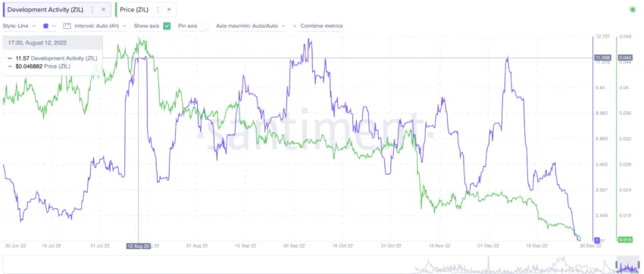Expand the Style: Line dropdown
The height and width of the screenshot is (274, 644).
tap(20, 26)
